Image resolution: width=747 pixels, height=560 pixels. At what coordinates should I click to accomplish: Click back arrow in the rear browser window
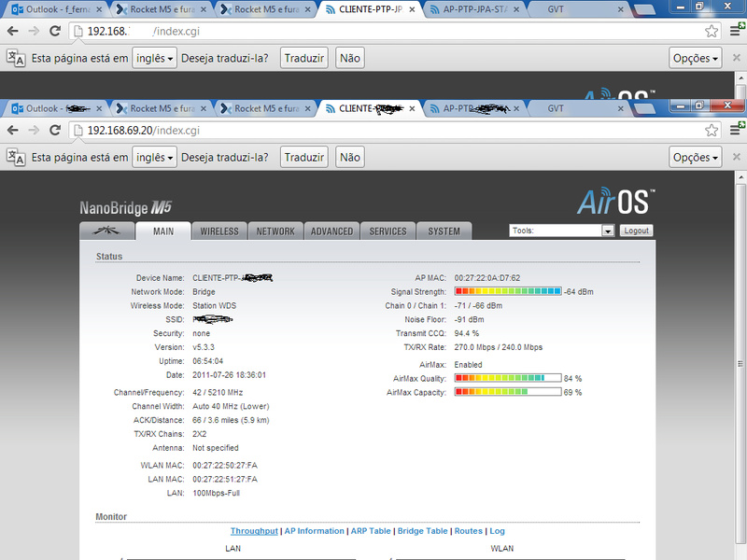tap(13, 31)
